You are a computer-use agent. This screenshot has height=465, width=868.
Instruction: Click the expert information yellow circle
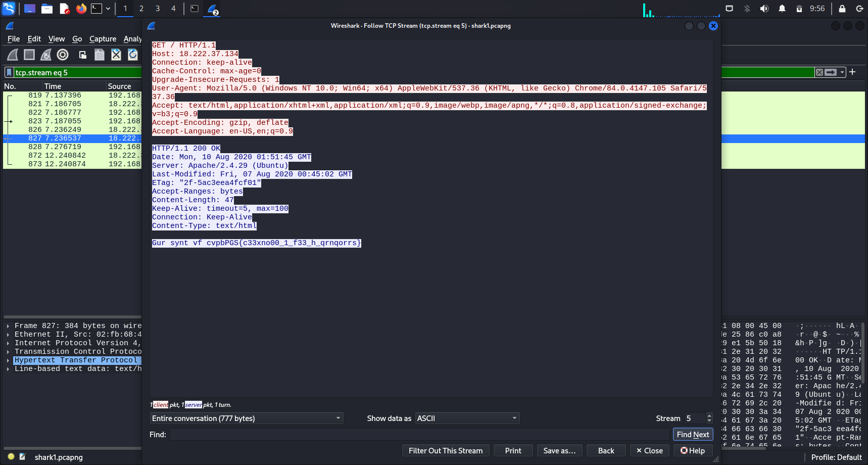(x=11, y=456)
